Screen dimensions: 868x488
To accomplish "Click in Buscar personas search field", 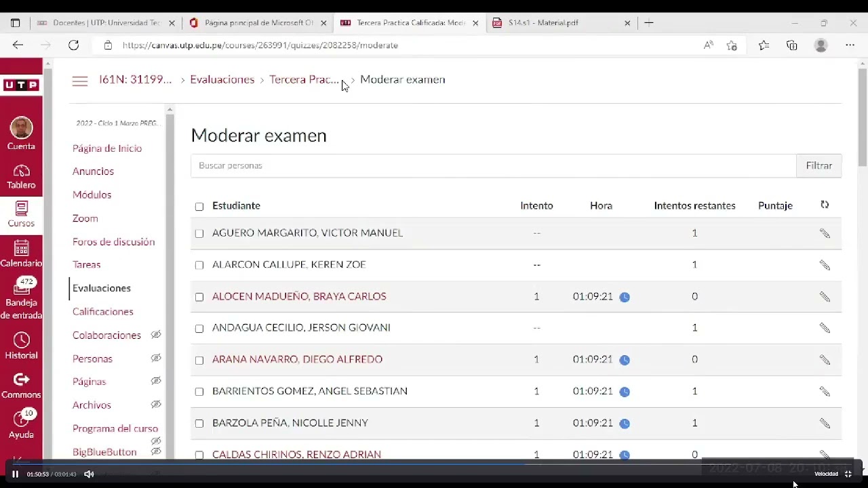I will (x=493, y=165).
